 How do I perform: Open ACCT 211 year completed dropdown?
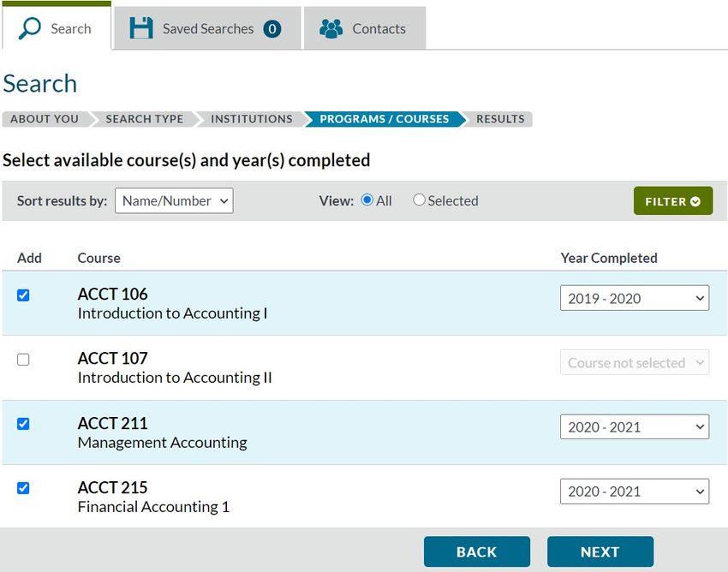click(x=635, y=426)
